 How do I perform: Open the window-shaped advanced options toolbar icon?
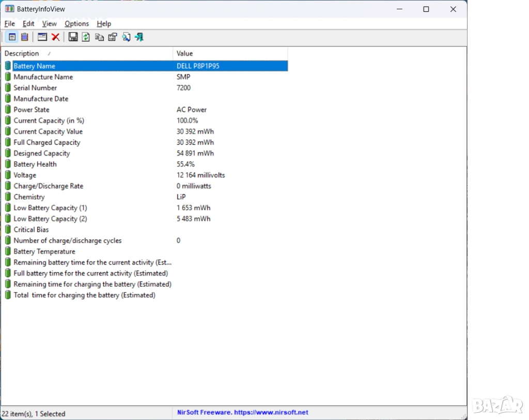click(42, 37)
